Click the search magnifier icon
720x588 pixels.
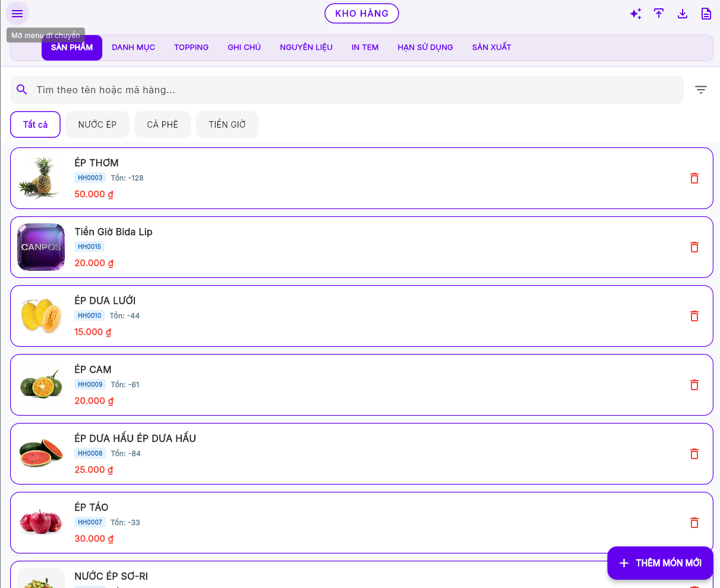pos(22,90)
